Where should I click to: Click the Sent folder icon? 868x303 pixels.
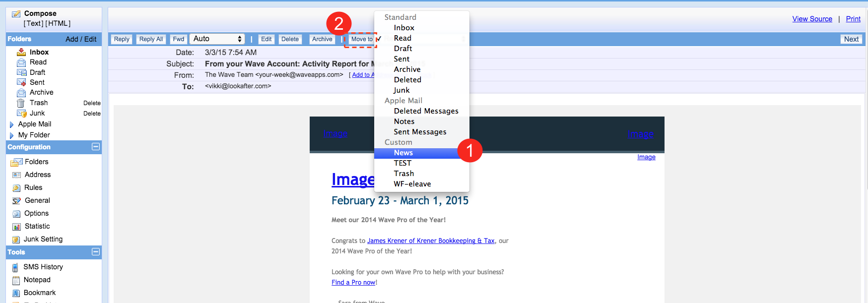(x=21, y=82)
